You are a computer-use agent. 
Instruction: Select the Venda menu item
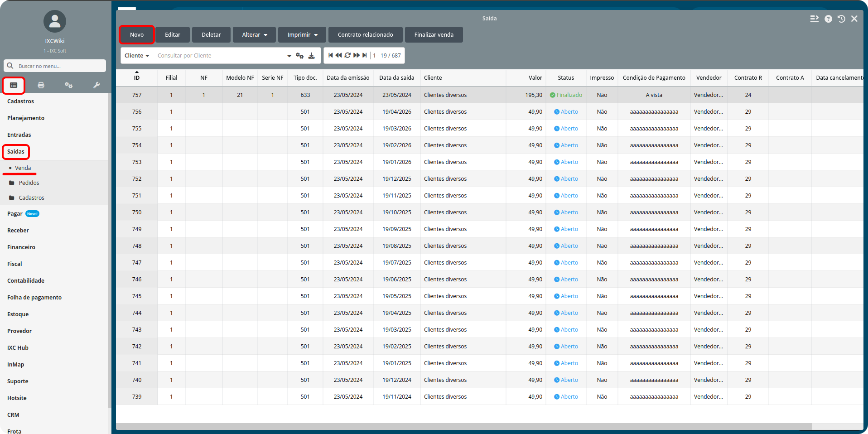tap(23, 168)
